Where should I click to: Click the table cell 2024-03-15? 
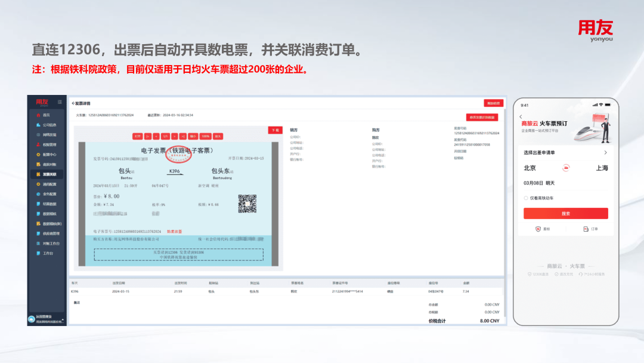[120, 291]
